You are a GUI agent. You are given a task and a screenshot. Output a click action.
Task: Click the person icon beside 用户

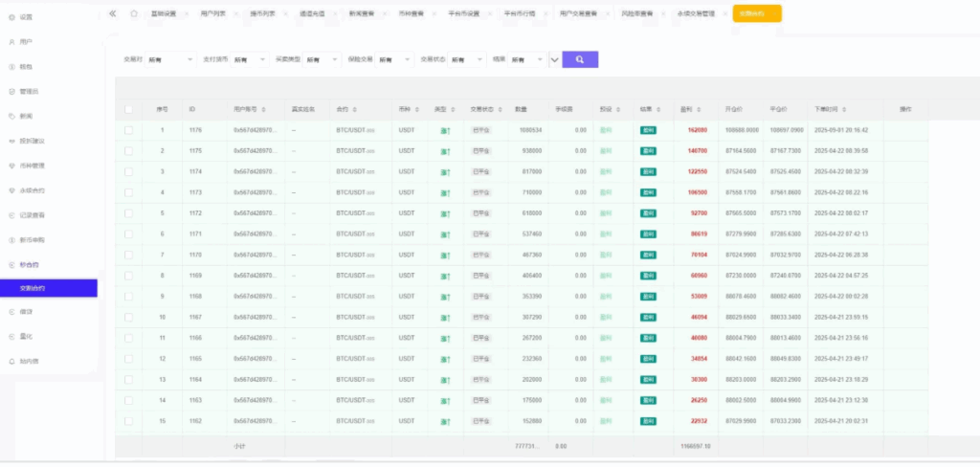click(x=11, y=42)
